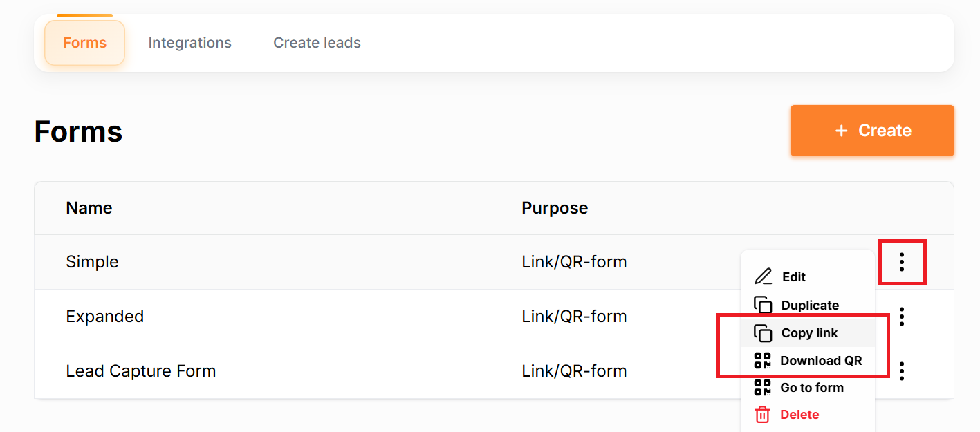The image size is (980, 432).
Task: Click the Duplicate icon in menu
Action: 763,305
